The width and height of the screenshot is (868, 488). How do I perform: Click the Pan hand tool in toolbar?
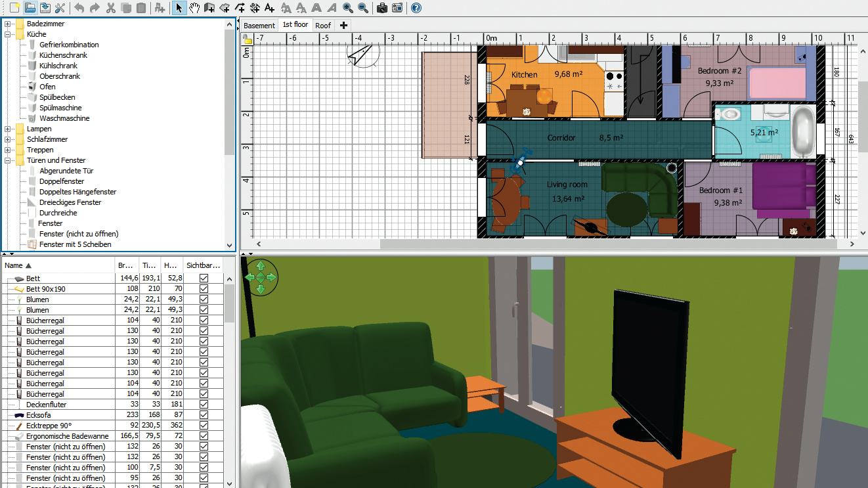pyautogui.click(x=194, y=8)
